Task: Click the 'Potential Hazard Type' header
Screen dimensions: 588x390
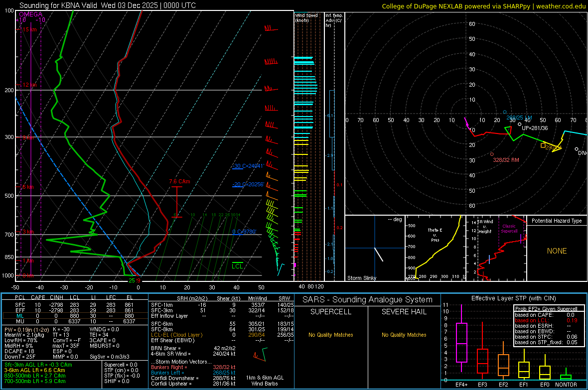Action: [557, 221]
